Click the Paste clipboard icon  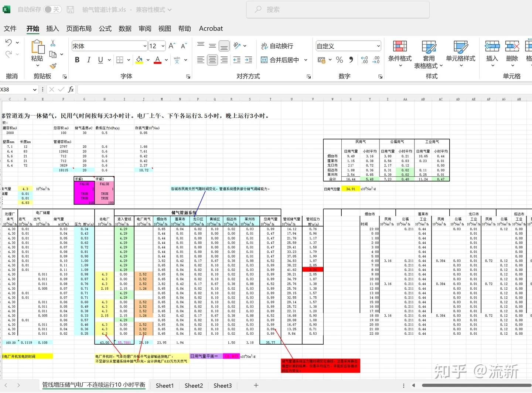[x=37, y=47]
